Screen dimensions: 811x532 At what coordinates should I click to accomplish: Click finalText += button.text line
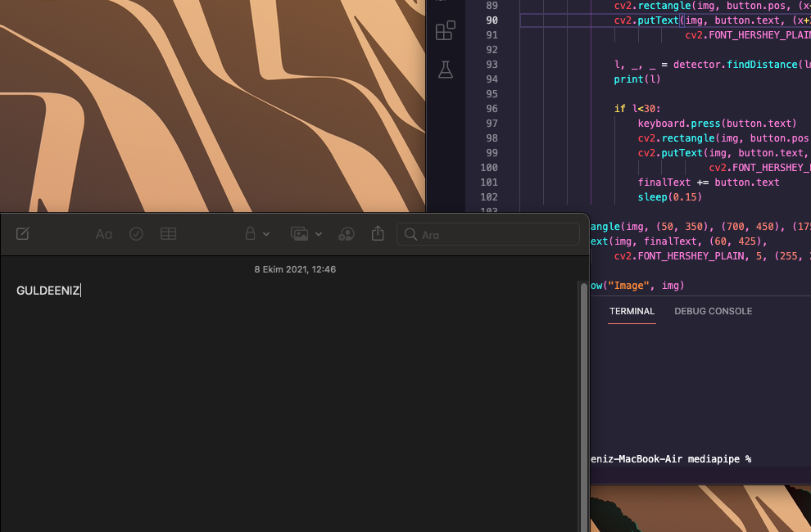pos(708,183)
